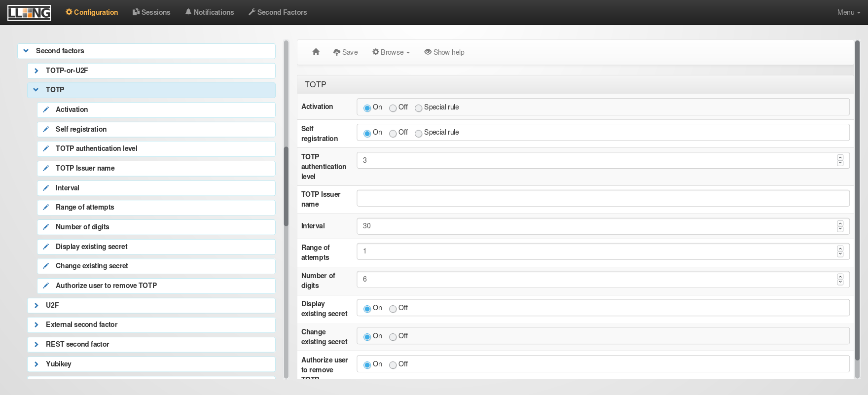Open the Second Factors tab
Image resolution: width=868 pixels, height=395 pixels.
[278, 12]
